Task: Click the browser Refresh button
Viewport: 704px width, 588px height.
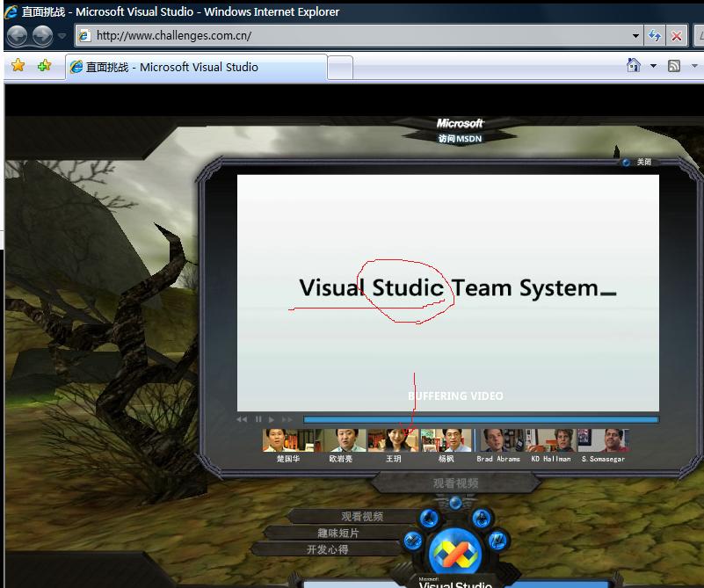Action: [x=655, y=36]
